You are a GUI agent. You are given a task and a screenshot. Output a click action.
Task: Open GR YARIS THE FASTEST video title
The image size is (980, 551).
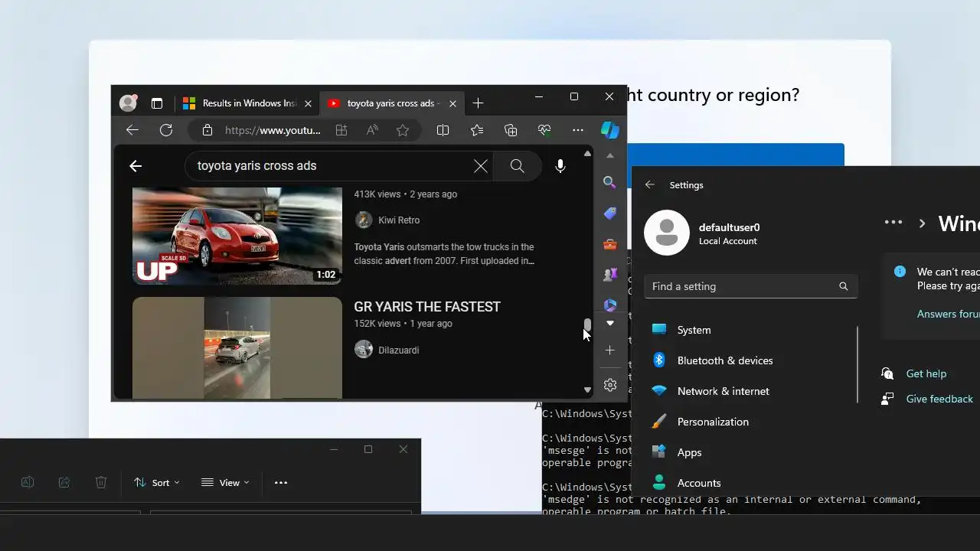pos(427,307)
